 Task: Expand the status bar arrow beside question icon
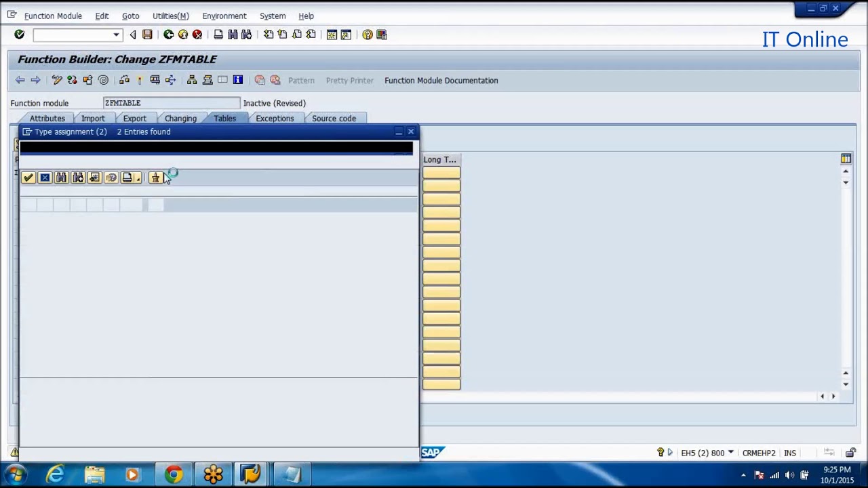coord(670,453)
